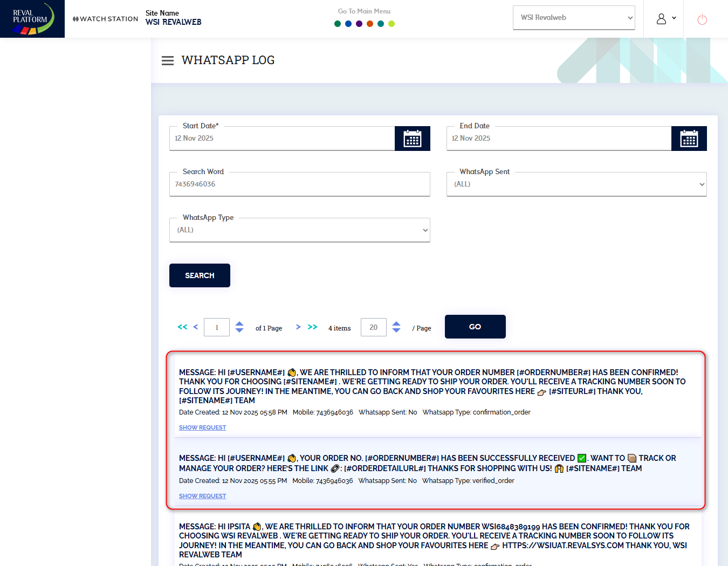
Task: Click the Reval Platform logo
Action: tap(32, 19)
